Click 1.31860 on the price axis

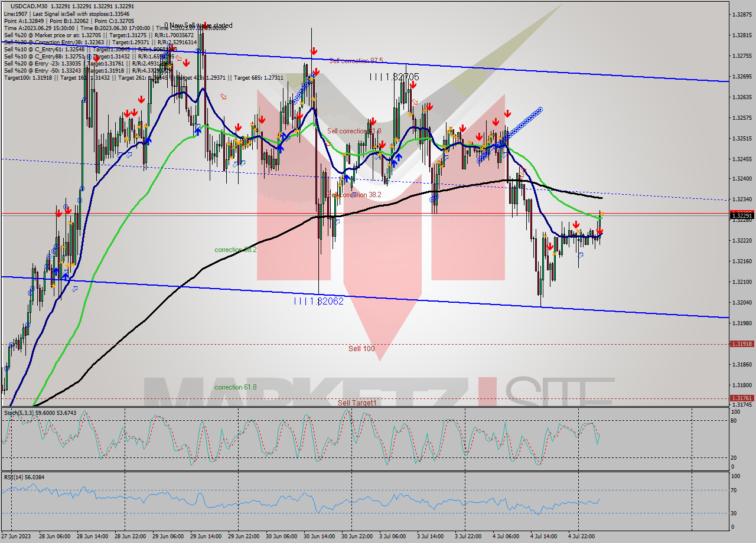coord(742,364)
